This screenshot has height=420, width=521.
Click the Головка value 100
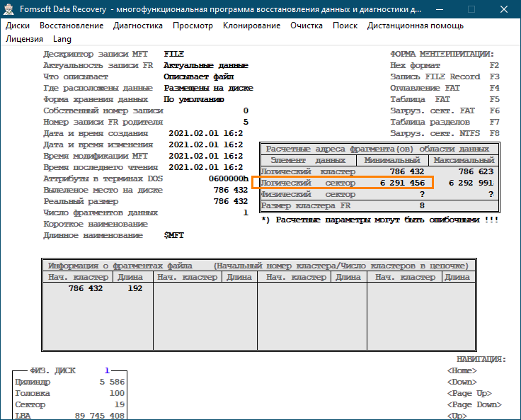pyautogui.click(x=117, y=393)
